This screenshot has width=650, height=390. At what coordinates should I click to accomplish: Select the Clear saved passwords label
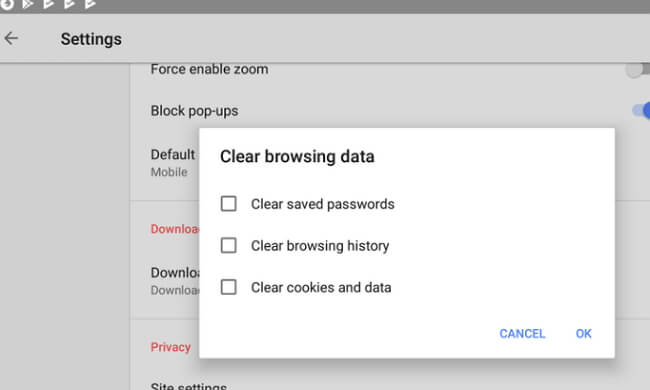coord(323,204)
